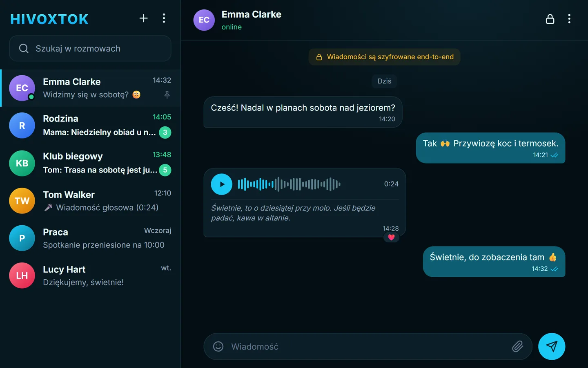Click Emma Clarke name in header

pos(252,14)
